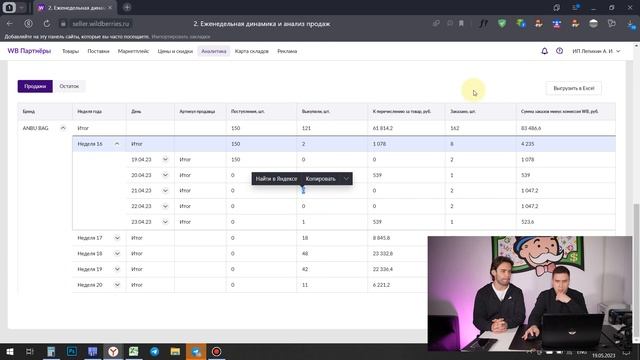Switch to the Продажи tab
Image resolution: width=640 pixels, height=360 pixels.
(x=35, y=86)
